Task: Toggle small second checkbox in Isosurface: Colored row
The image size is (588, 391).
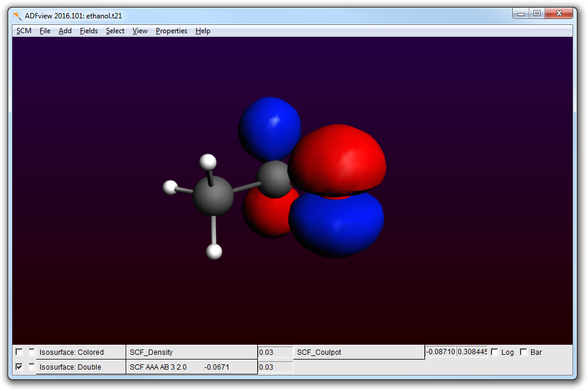Action: click(31, 352)
